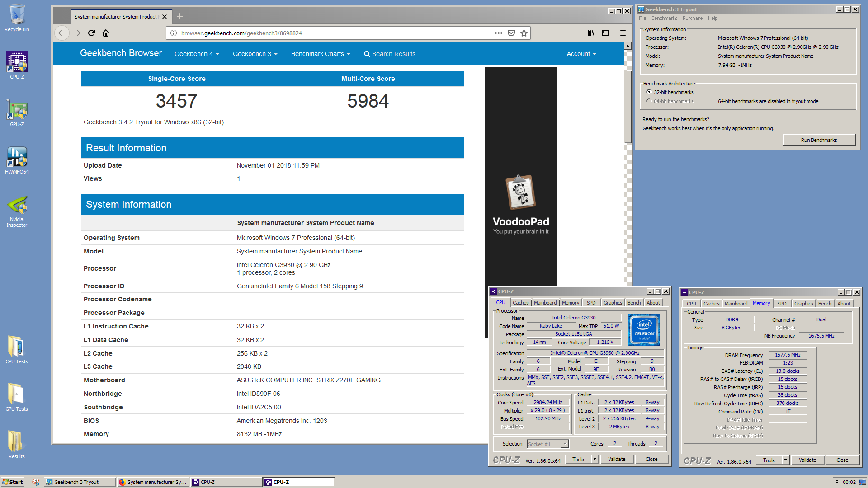View site information icon in address bar

coord(174,33)
